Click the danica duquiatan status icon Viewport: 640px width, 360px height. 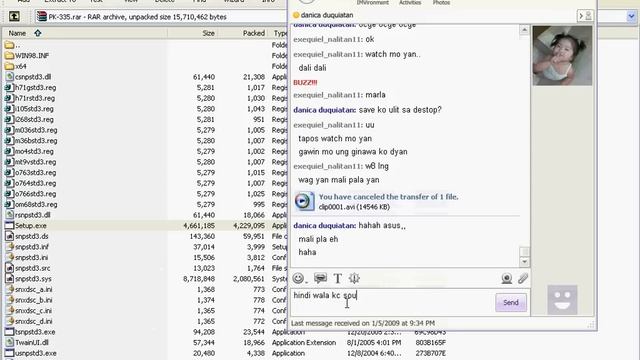pyautogui.click(x=296, y=15)
